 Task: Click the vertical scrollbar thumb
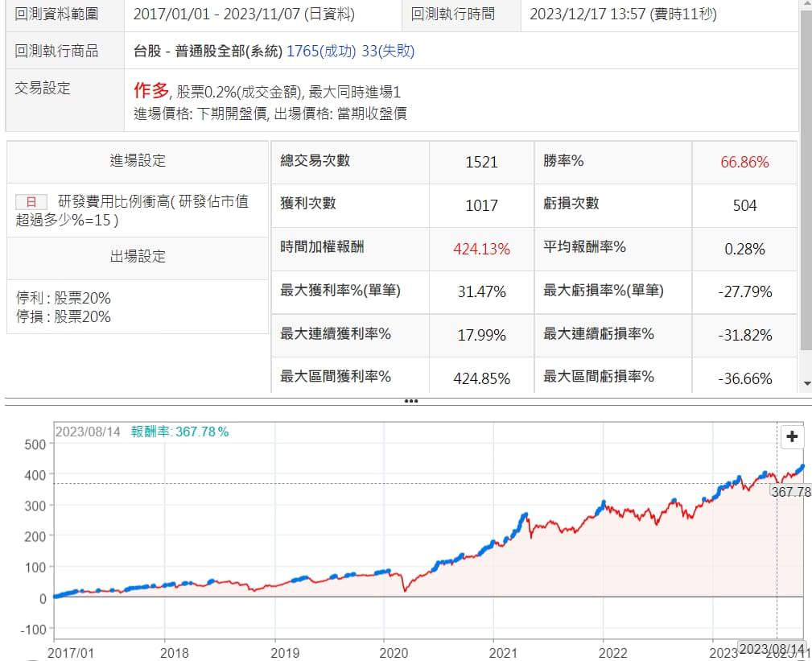pyautogui.click(x=806, y=177)
